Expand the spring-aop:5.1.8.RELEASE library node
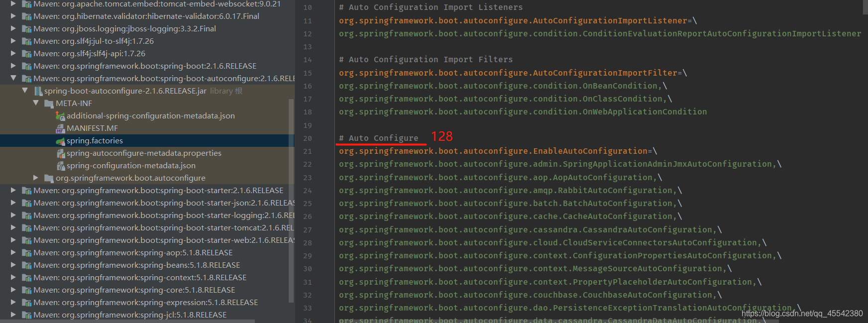The image size is (868, 323). [x=13, y=253]
